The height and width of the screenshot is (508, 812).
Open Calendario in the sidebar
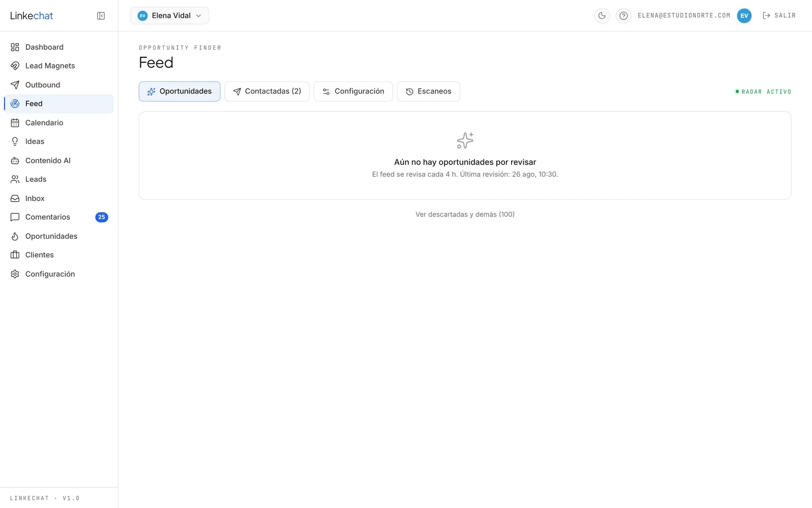coord(59,123)
